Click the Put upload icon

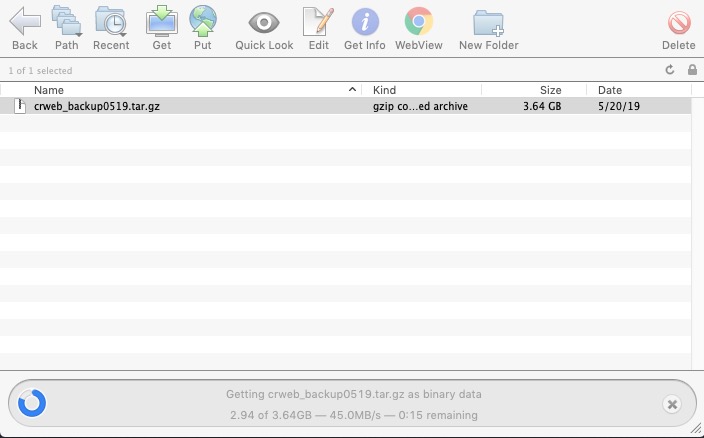coord(202,21)
